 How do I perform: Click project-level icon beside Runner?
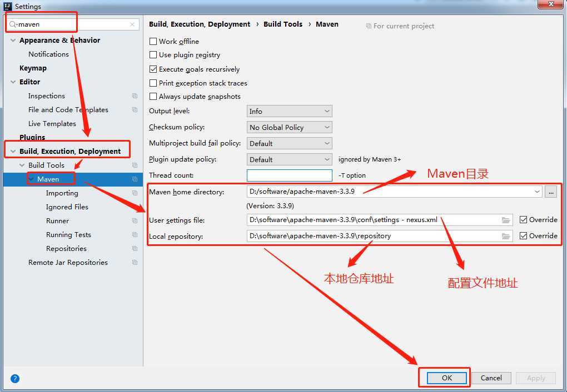click(x=135, y=221)
